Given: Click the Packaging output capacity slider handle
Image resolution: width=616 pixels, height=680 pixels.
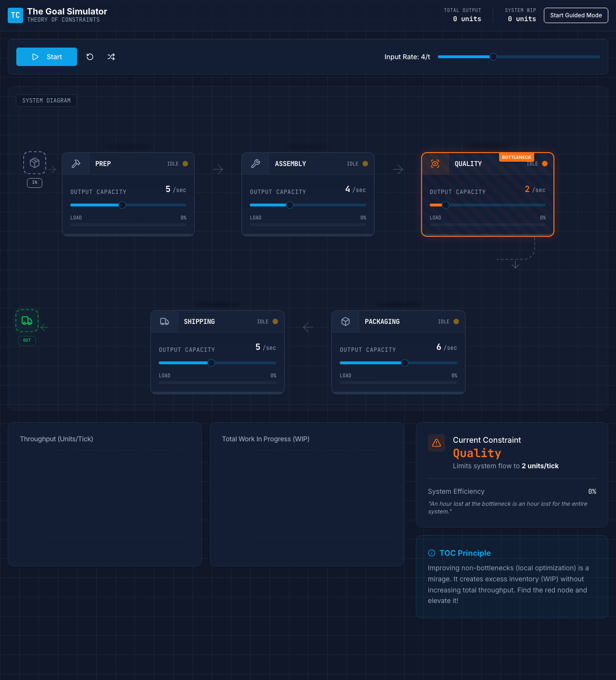Looking at the screenshot, I should (405, 363).
